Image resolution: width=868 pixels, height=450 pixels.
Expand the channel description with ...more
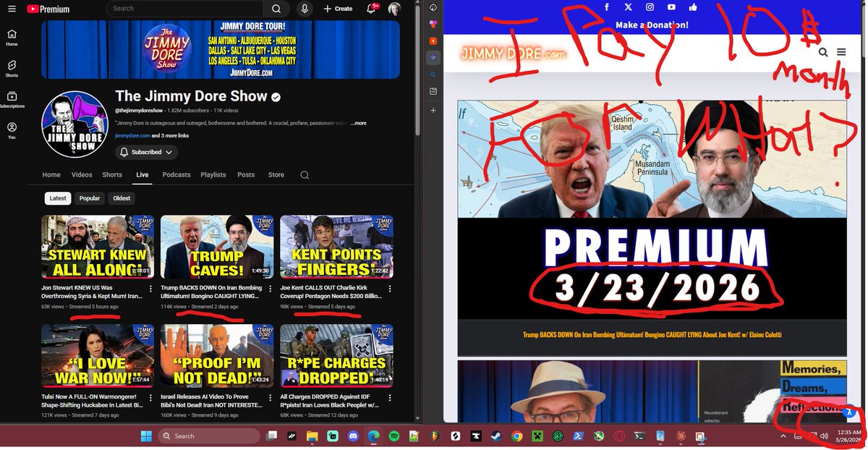[358, 123]
